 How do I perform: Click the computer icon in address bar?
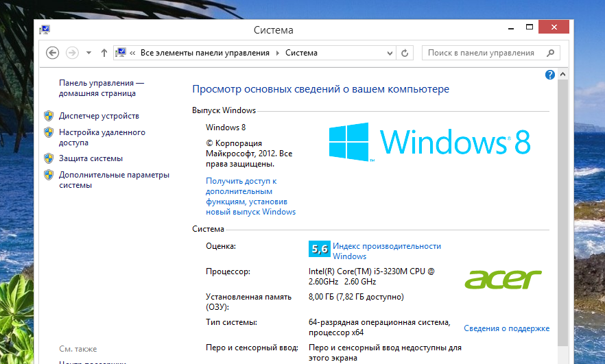pyautogui.click(x=121, y=52)
